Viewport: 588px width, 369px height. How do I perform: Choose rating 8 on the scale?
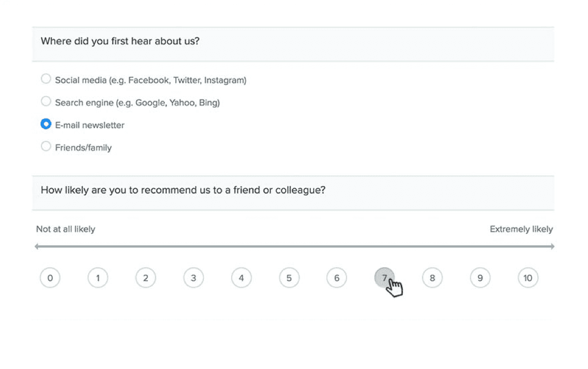(x=433, y=278)
